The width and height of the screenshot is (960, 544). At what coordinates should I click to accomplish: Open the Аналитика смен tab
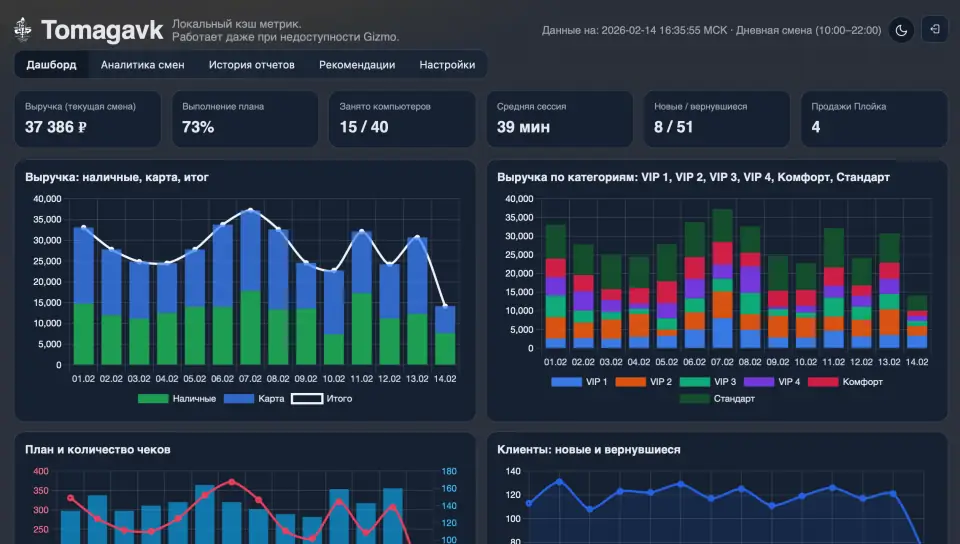[142, 65]
